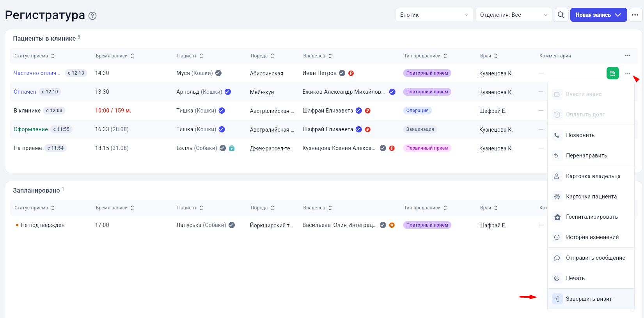Expand the Новая запись button dropdown
644x318 pixels.
pyautogui.click(x=618, y=15)
